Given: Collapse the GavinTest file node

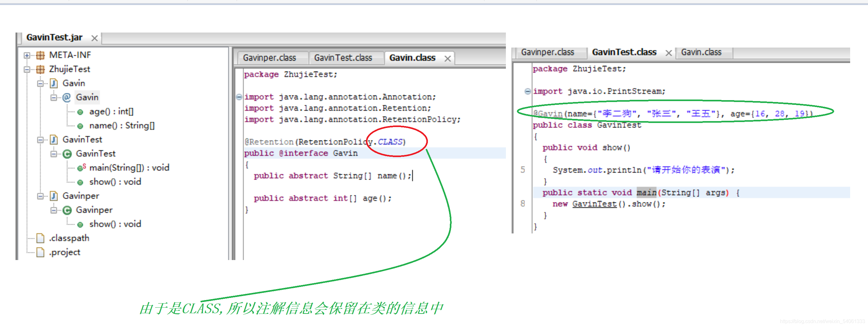Looking at the screenshot, I should (40, 140).
